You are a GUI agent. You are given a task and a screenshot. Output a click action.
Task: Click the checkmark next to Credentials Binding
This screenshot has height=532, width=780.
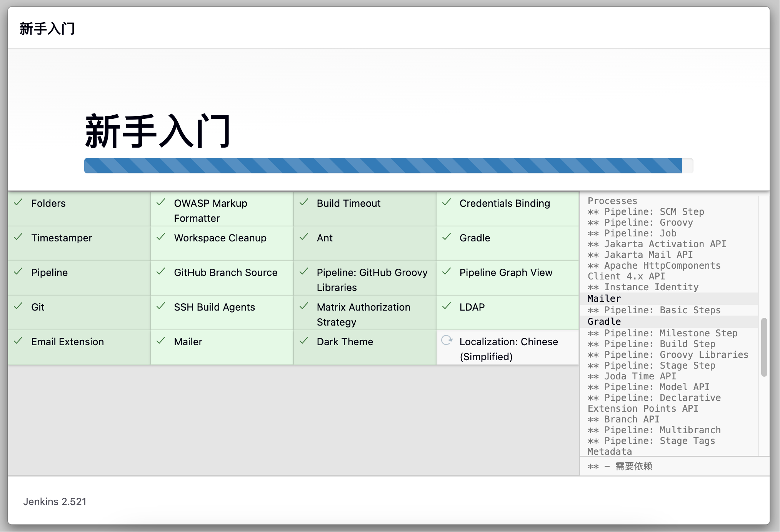pos(447,202)
